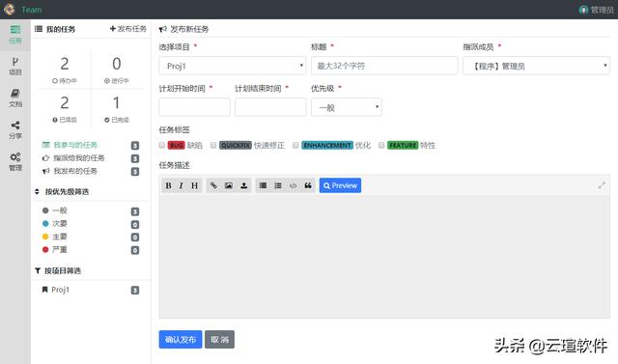This screenshot has height=364, width=618.
Task: Insert an image with the picture icon
Action: pos(229,185)
